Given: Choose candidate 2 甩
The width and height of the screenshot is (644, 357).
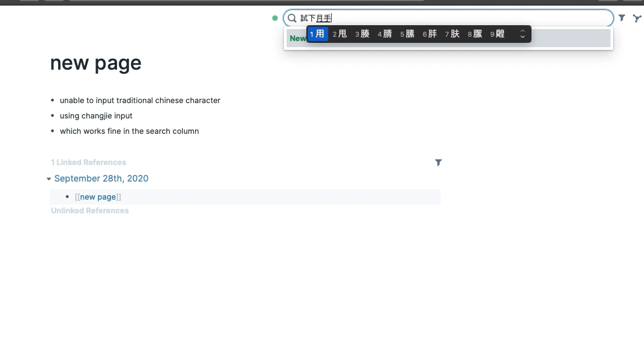Looking at the screenshot, I should tap(340, 34).
